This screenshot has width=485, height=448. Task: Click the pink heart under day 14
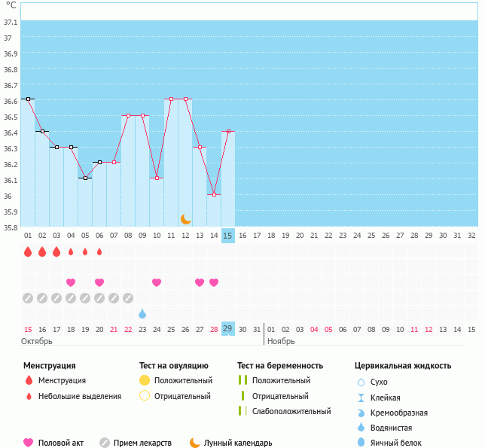pyautogui.click(x=214, y=282)
